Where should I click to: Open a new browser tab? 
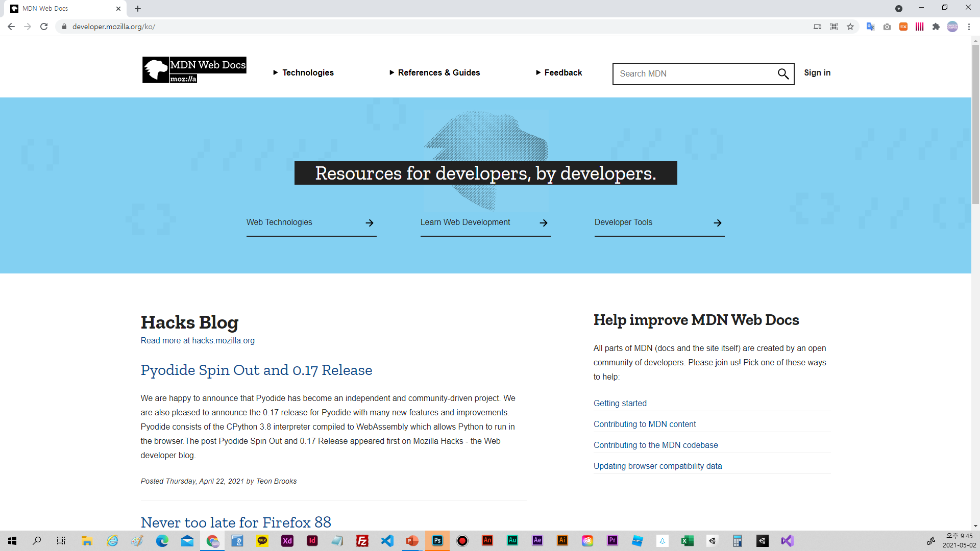138,9
